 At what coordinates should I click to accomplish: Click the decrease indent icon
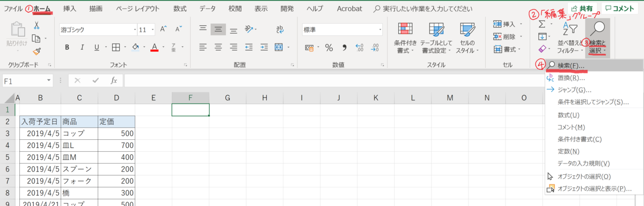[249, 47]
